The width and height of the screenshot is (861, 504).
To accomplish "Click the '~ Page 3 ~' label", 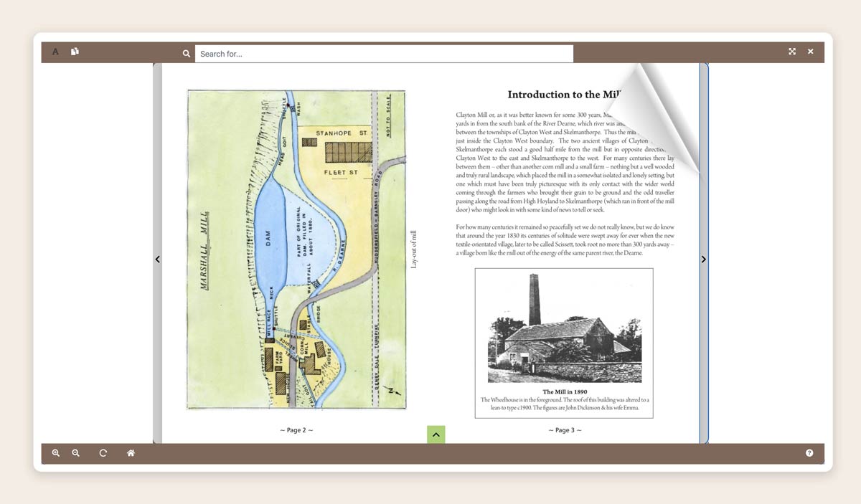I will pyautogui.click(x=565, y=430).
